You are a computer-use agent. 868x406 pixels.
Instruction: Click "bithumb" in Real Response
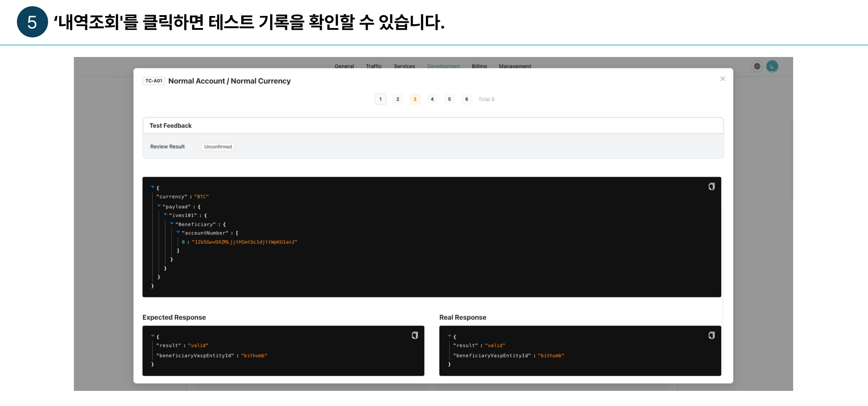(551, 356)
